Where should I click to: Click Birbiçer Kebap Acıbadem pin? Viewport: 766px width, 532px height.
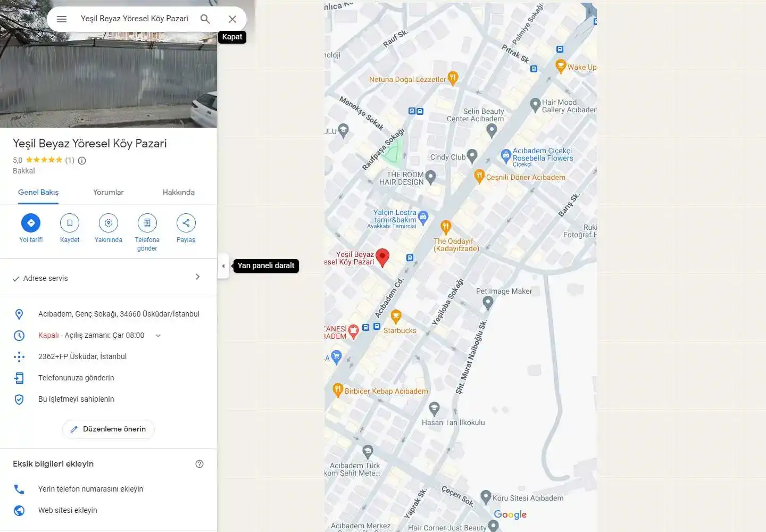(337, 390)
